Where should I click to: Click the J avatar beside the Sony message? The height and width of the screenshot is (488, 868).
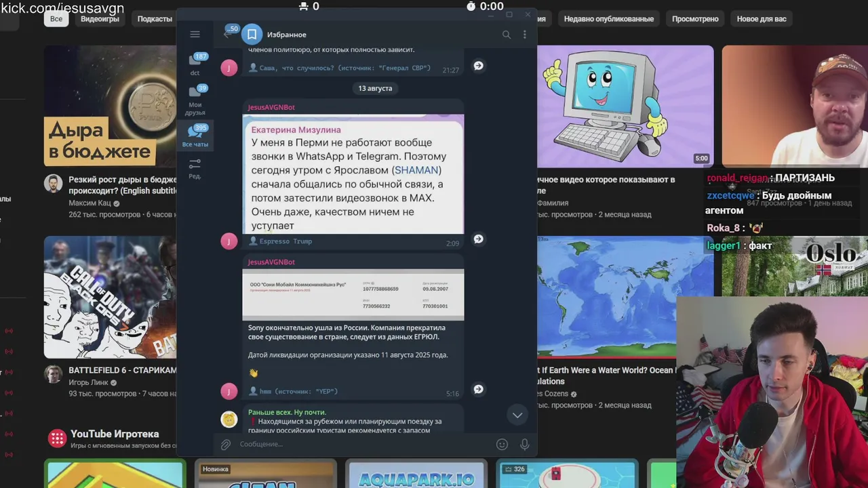click(x=229, y=391)
